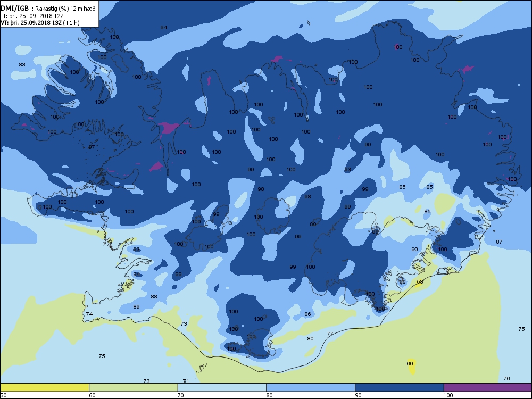Viewport: 532px width, 399px height.
Task: Click the dark blue 90–100 legend band
Action: tap(400, 387)
